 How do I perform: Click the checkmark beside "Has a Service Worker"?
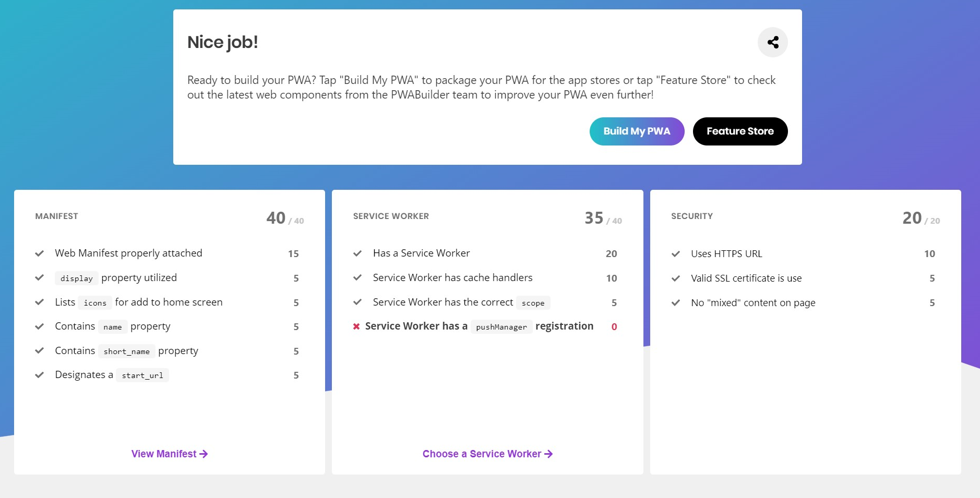(357, 253)
